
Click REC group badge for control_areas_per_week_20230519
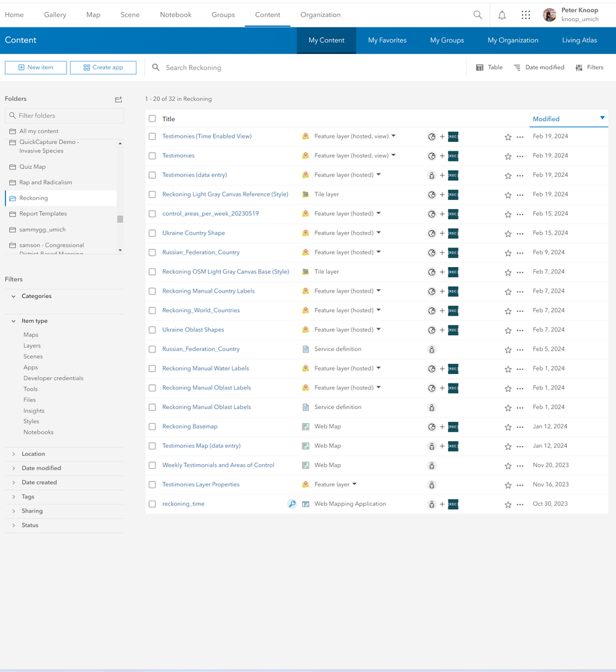click(453, 214)
